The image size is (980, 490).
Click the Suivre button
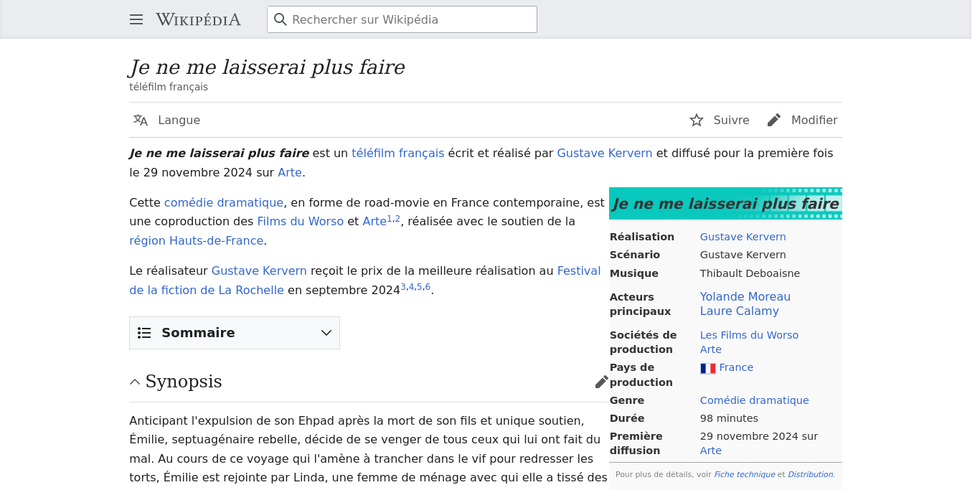pos(720,120)
